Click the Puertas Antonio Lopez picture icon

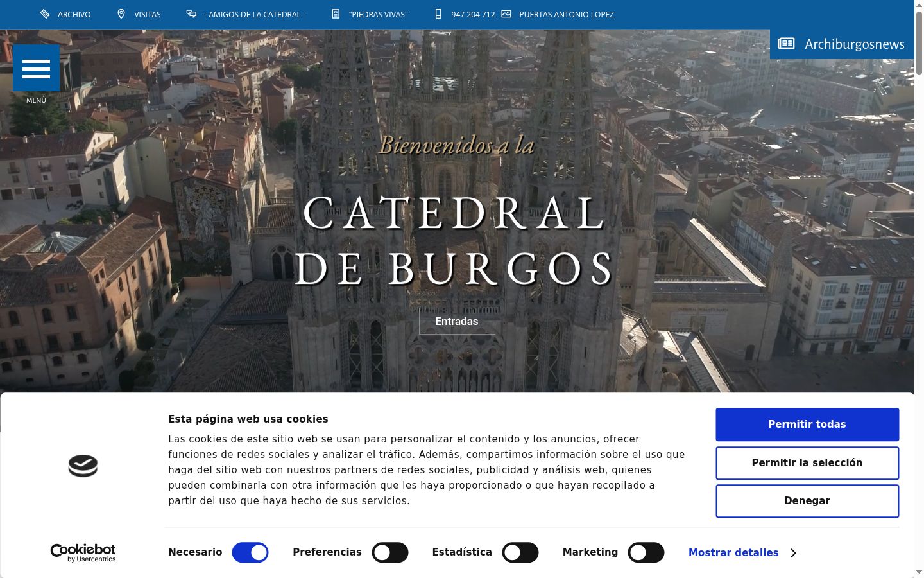click(x=506, y=14)
